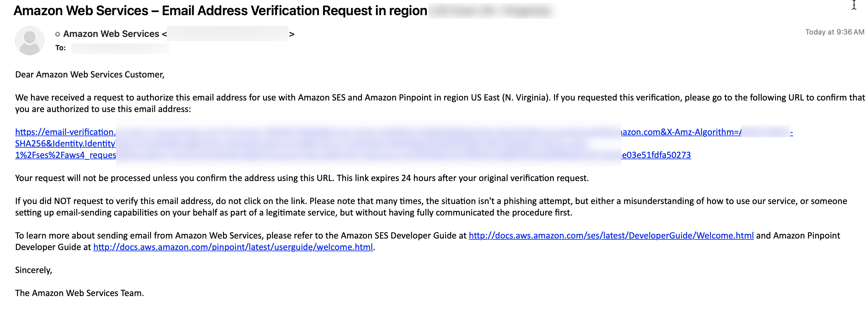Screen dimensions: 868x336
Task: Click the sender name Amazon Web Services
Action: pos(111,33)
